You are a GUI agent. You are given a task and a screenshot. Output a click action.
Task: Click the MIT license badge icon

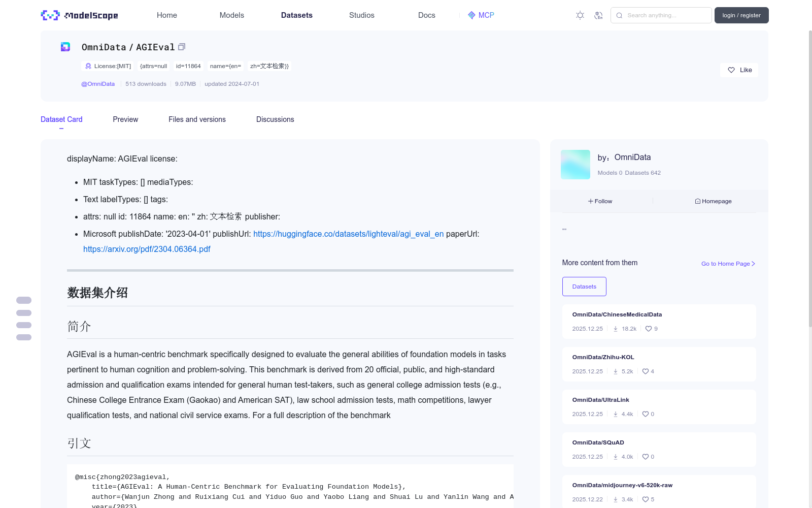(88, 66)
